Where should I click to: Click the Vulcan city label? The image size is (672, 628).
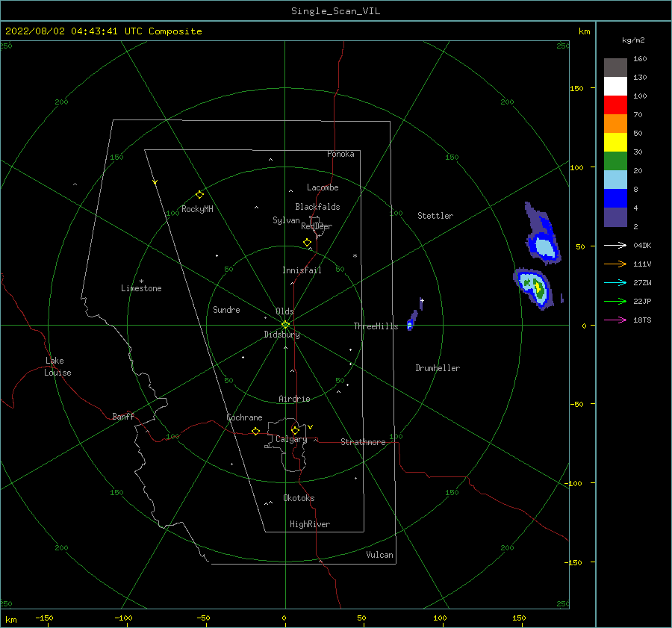[x=380, y=555]
